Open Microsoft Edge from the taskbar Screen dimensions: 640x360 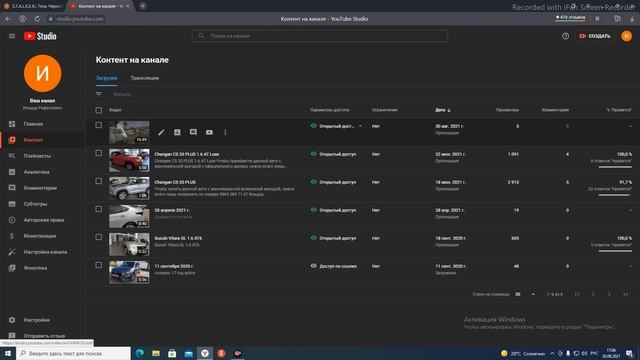[x=140, y=353]
